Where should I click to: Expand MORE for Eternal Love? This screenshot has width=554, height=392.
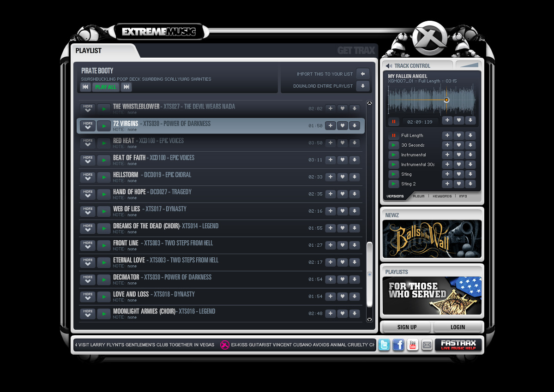pos(88,262)
